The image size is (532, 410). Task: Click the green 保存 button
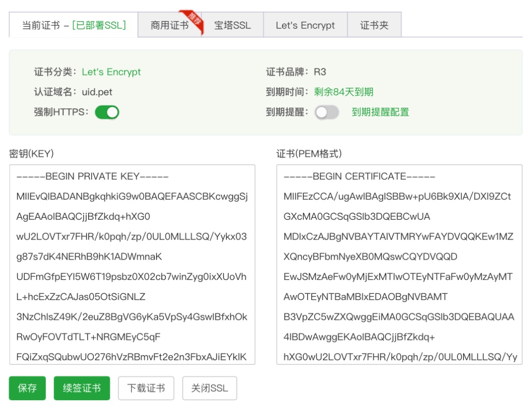click(27, 388)
